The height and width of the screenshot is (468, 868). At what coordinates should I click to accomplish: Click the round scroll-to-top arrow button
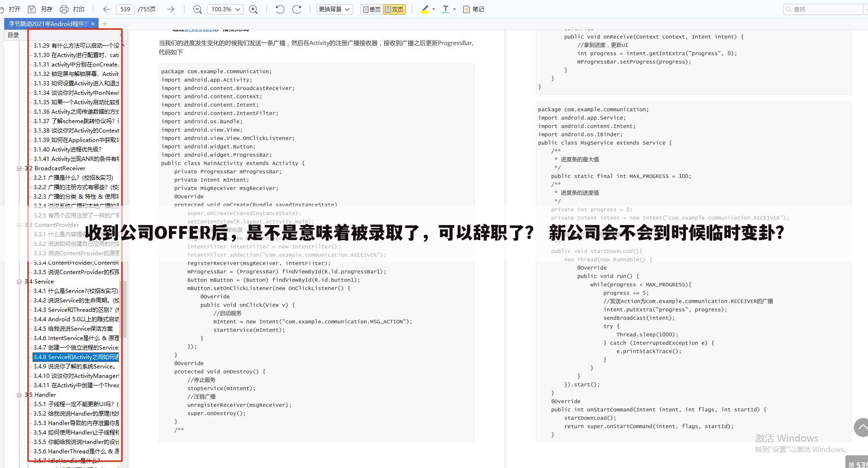coord(861,427)
